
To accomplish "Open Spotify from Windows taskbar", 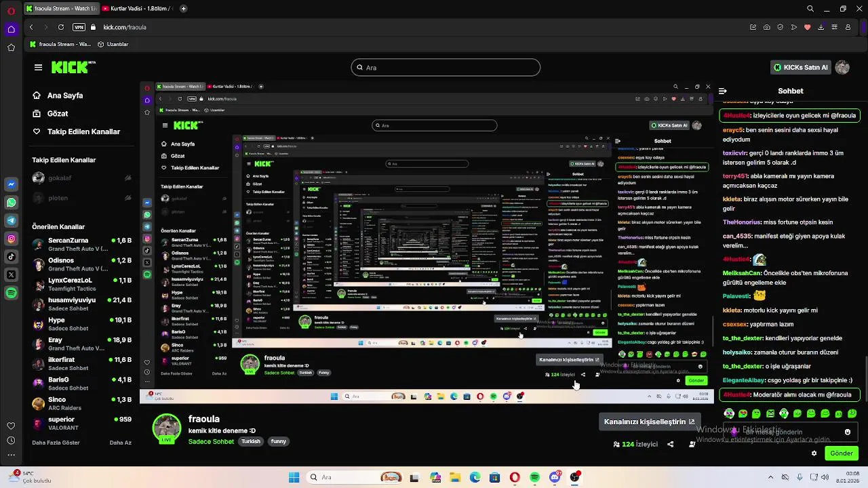I will tap(534, 477).
